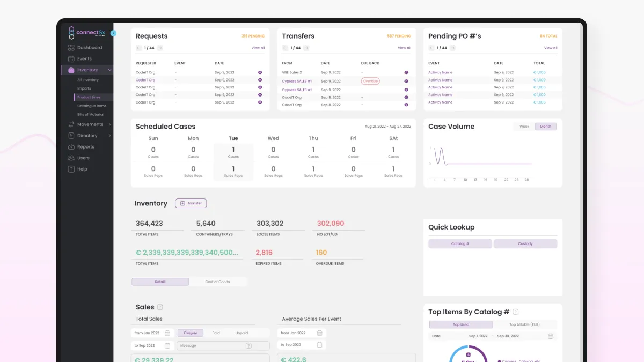644x362 pixels.
Task: Open Users via its people icon
Action: [71, 158]
